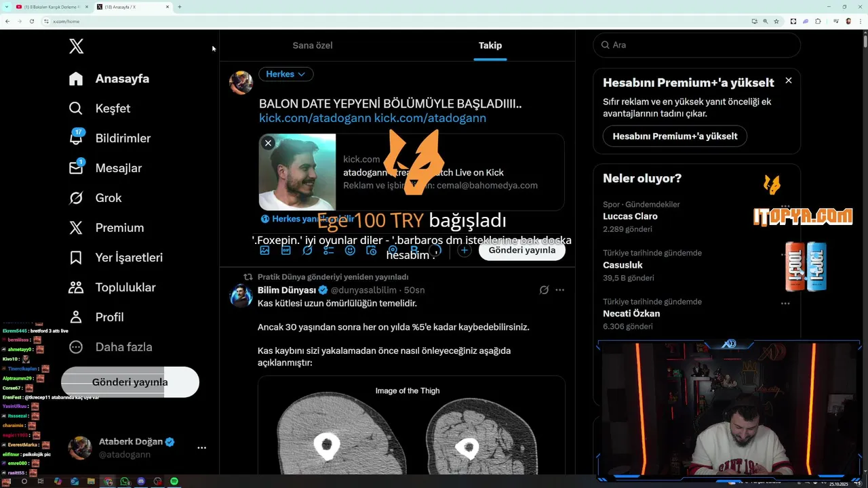Add GIF icon in composer
The width and height of the screenshot is (868, 488).
click(x=286, y=250)
